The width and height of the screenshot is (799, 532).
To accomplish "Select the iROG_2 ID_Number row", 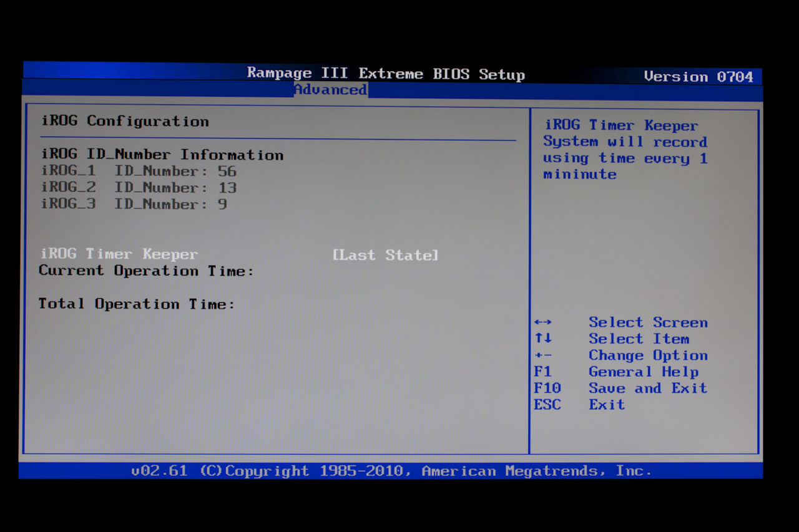I will (x=139, y=187).
